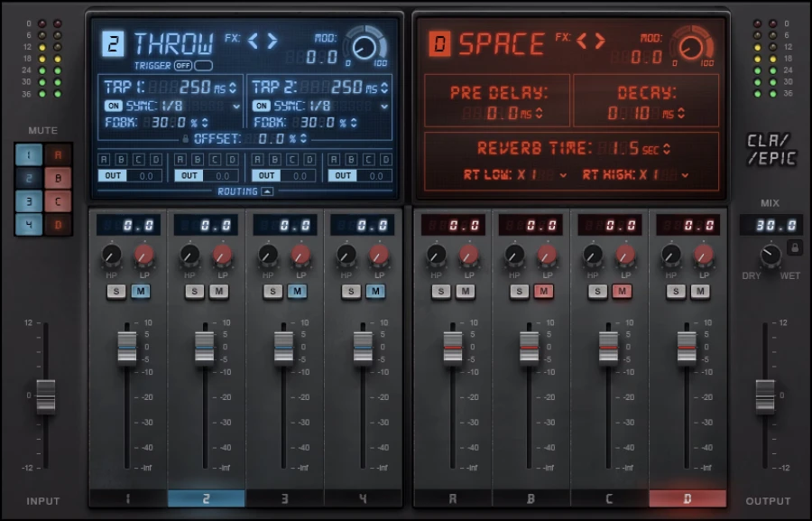Click the S button on channel 4
The width and height of the screenshot is (812, 521).
[x=351, y=292]
